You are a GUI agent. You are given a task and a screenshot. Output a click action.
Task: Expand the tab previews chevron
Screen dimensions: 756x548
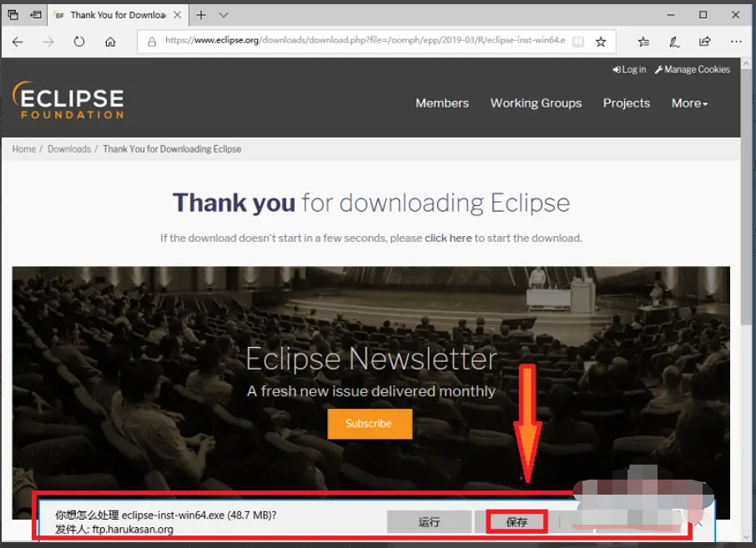[224, 15]
